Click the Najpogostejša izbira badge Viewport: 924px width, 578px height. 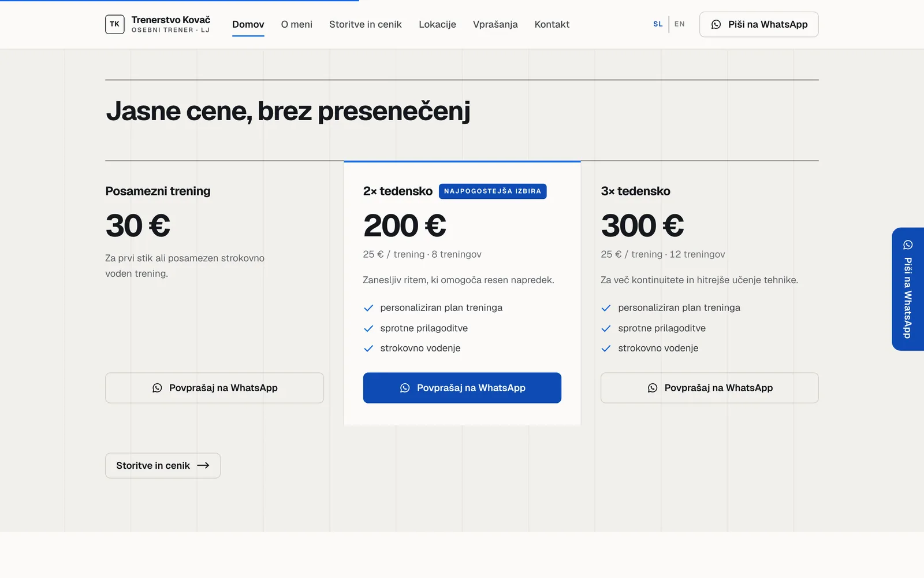[x=493, y=191]
